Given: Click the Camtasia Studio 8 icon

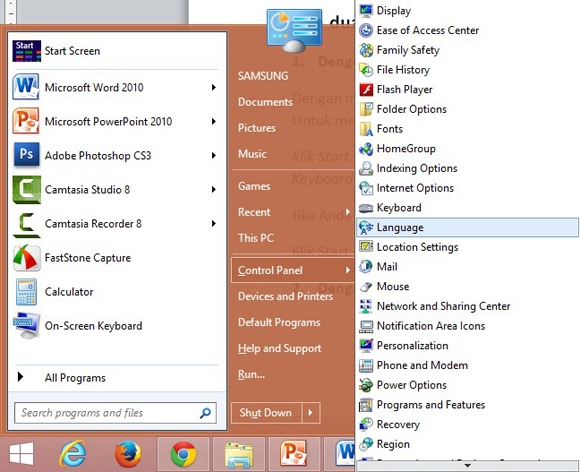Looking at the screenshot, I should coord(26,189).
